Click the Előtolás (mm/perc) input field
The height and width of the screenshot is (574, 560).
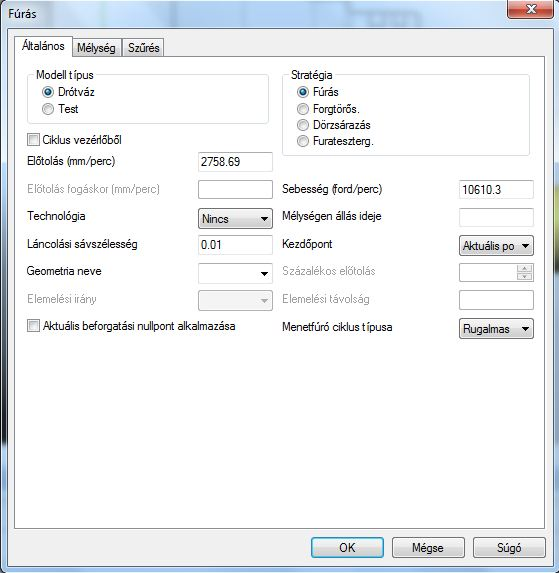click(235, 162)
